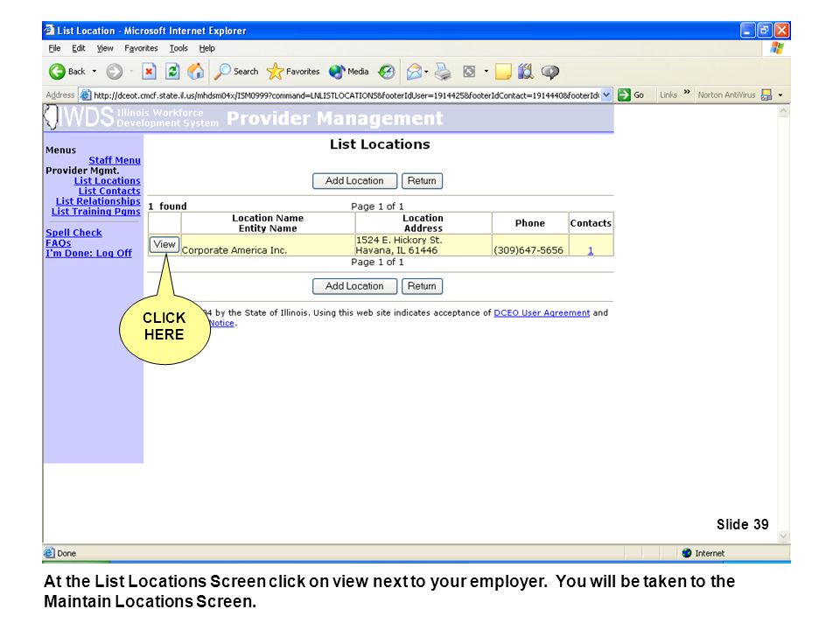Viewport: 840px width, 630px height.
Task: Stop loading with the red X icon
Action: [x=149, y=71]
